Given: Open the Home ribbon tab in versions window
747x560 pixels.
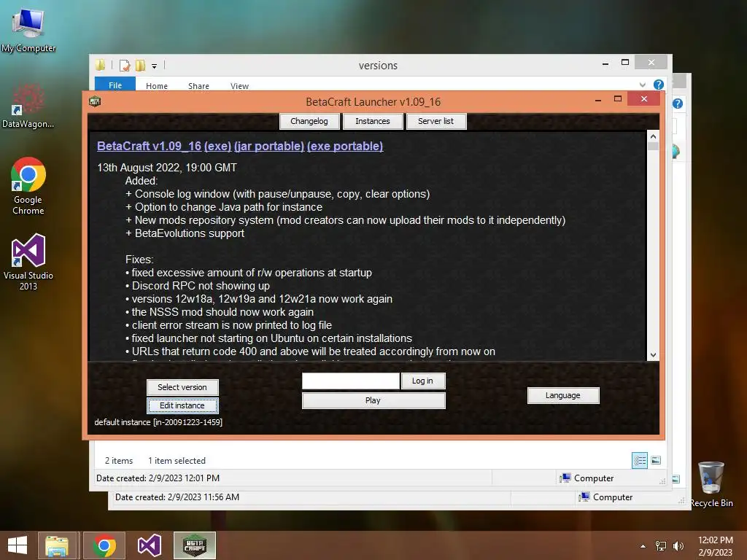Looking at the screenshot, I should (157, 86).
